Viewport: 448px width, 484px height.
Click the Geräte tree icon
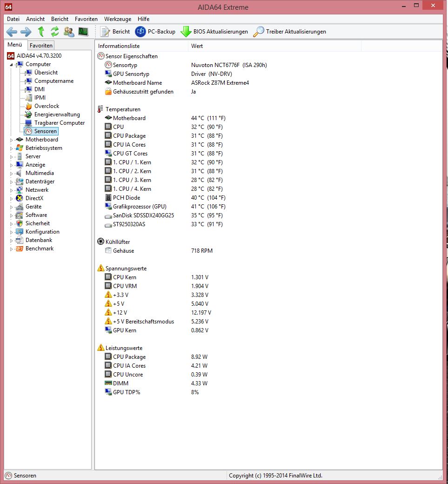pyautogui.click(x=20, y=207)
